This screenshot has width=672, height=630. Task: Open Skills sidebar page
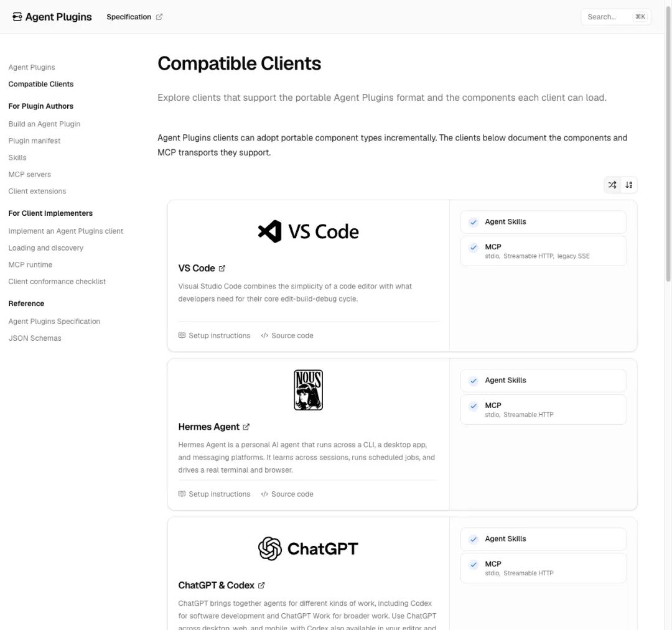pos(17,157)
